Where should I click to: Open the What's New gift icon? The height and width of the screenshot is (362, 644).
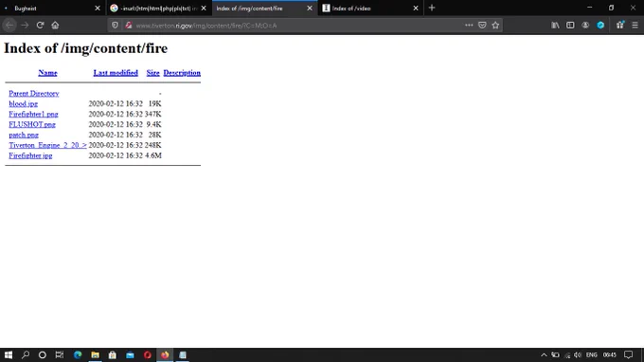[x=619, y=25]
